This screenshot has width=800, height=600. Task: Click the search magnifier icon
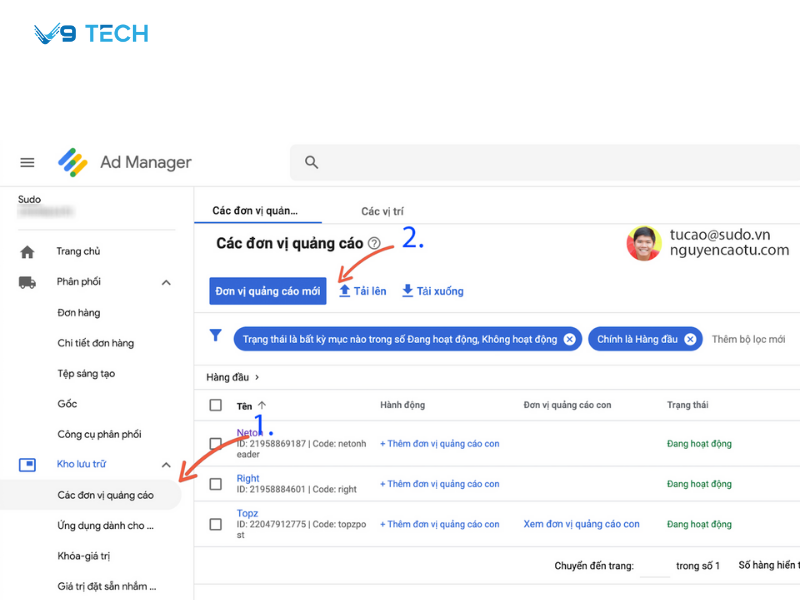click(x=313, y=161)
